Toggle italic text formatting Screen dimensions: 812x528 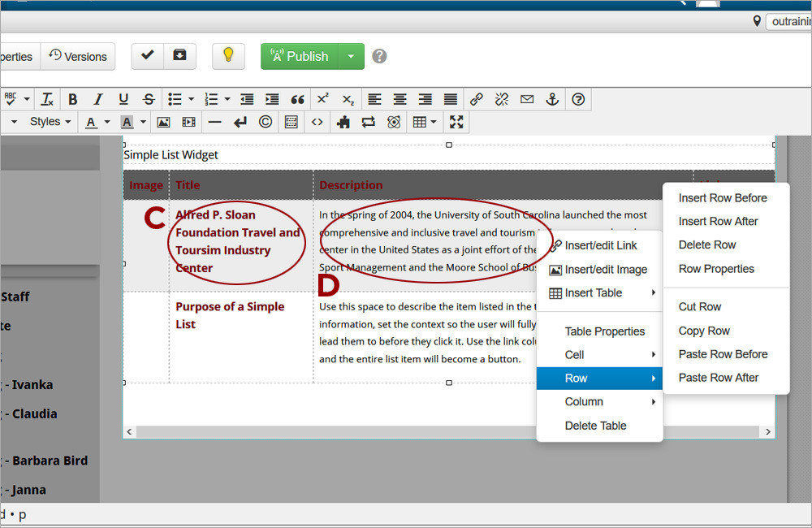coord(97,99)
